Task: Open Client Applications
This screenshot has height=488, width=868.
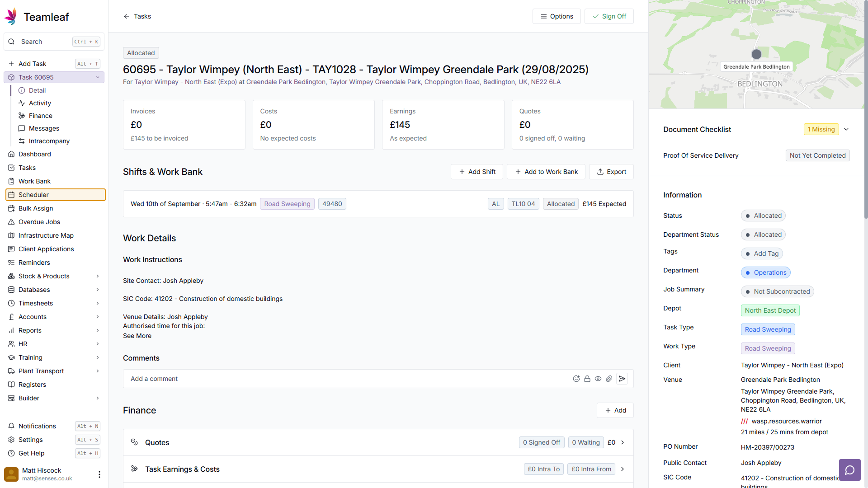Action: pos(54,249)
